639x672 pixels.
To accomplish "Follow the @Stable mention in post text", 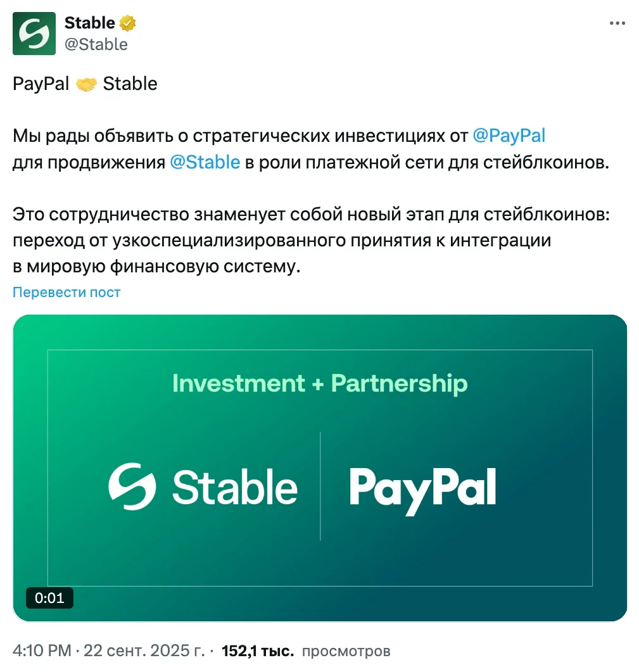I will pyautogui.click(x=205, y=162).
